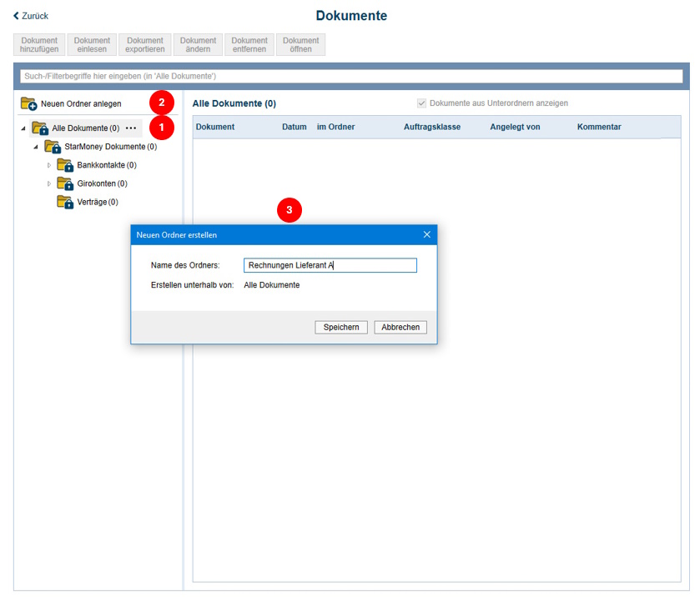The height and width of the screenshot is (597, 700).
Task: Click the Alle Dokumente folder icon
Action: [40, 128]
